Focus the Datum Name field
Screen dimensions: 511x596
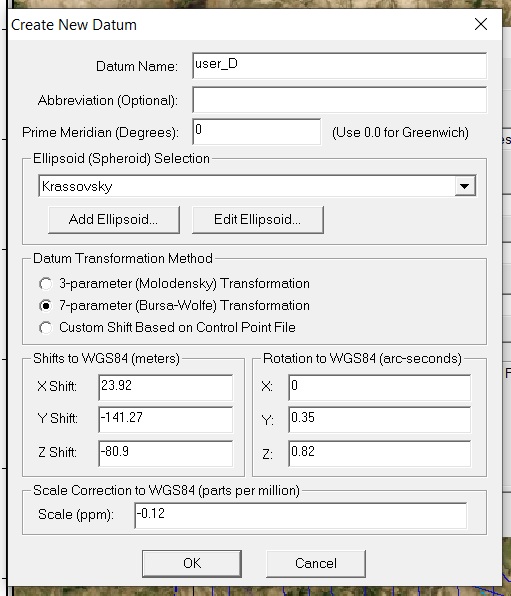point(340,66)
